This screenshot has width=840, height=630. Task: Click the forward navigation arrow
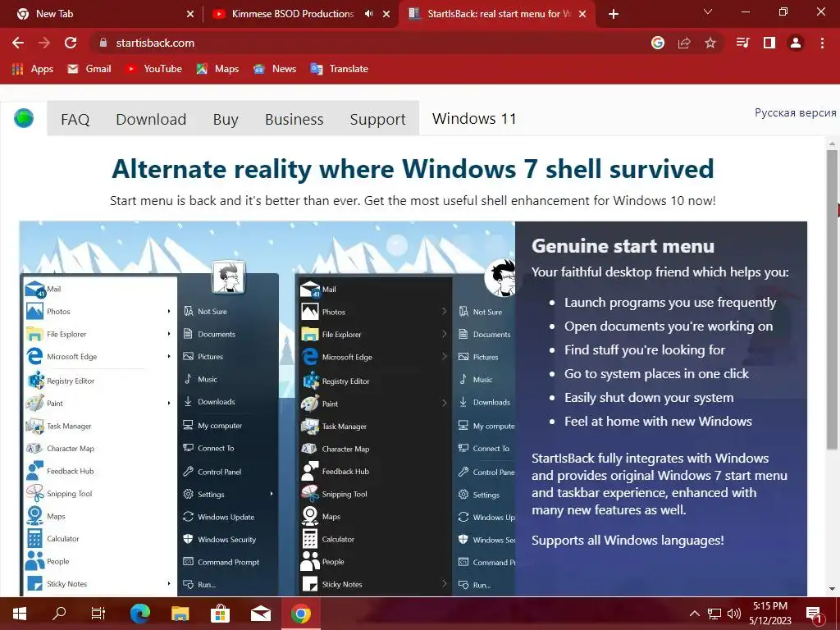44,43
